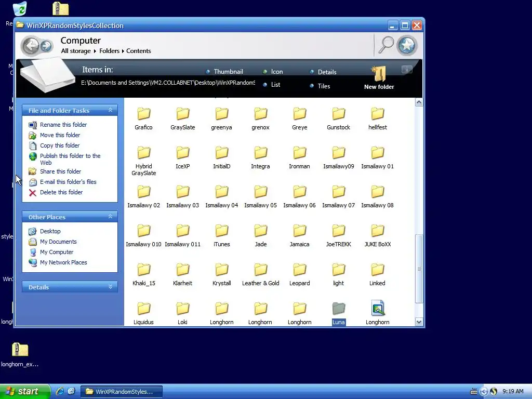Select the Leopard folder
The image size is (532, 399).
[x=300, y=275]
